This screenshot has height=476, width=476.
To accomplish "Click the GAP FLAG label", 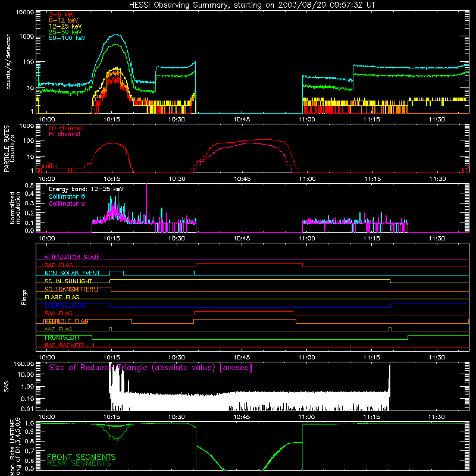I will 58,265.
